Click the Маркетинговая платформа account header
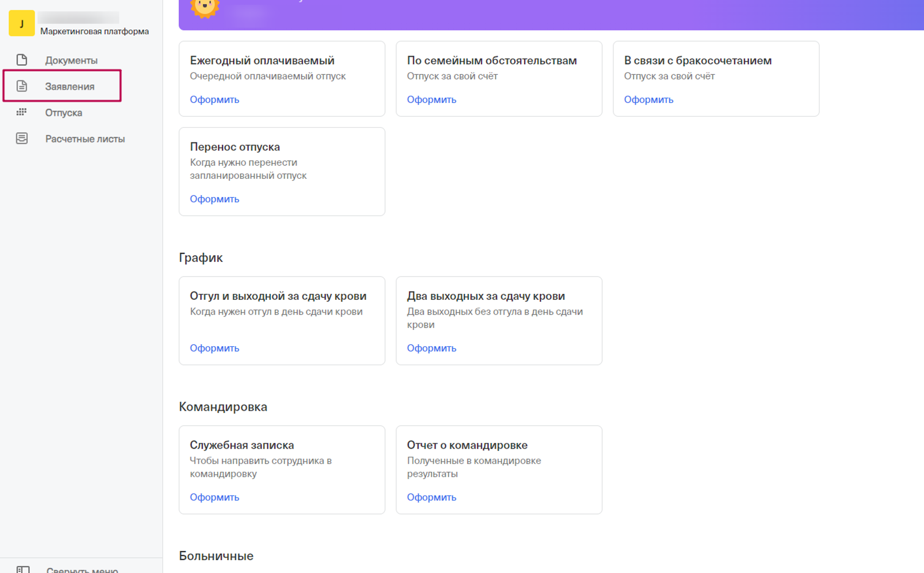The width and height of the screenshot is (924, 573). [x=94, y=31]
